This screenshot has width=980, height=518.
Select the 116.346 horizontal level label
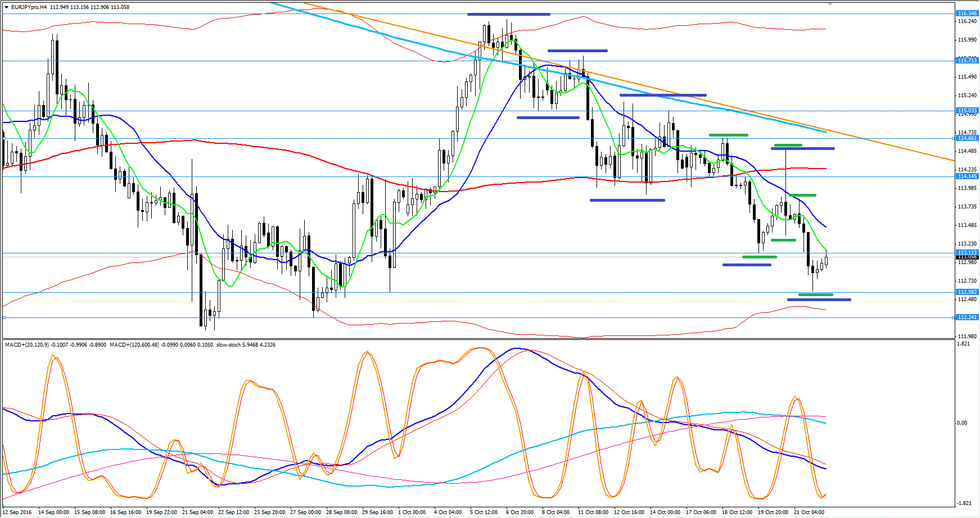point(967,13)
